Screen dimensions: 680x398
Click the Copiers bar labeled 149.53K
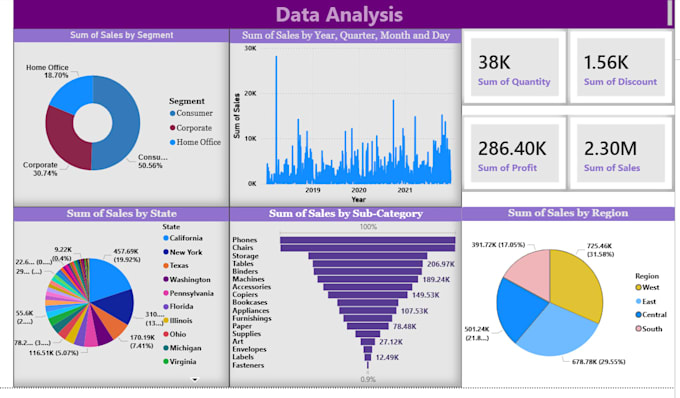pos(367,295)
